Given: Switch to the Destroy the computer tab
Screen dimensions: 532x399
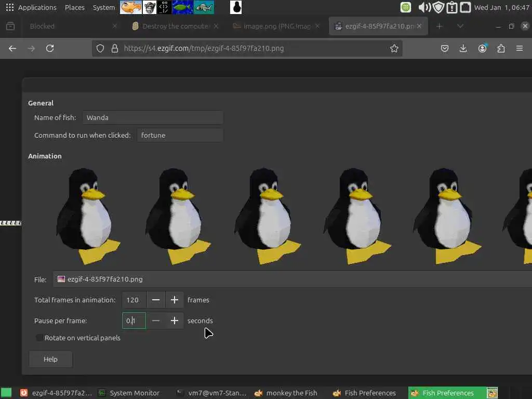Looking at the screenshot, I should click(x=175, y=26).
